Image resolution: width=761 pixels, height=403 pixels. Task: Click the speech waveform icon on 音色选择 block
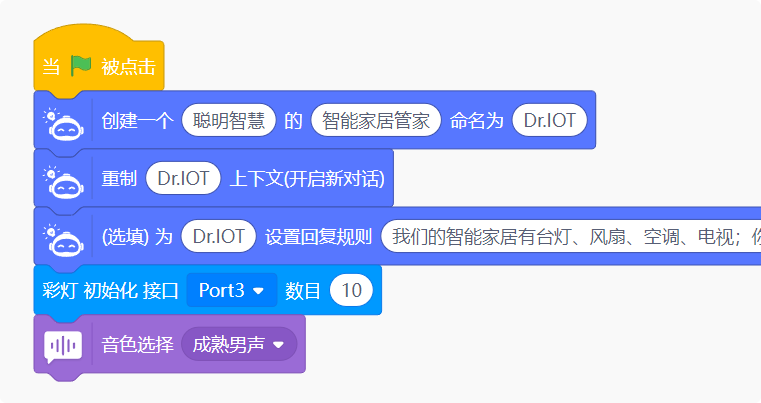(63, 347)
